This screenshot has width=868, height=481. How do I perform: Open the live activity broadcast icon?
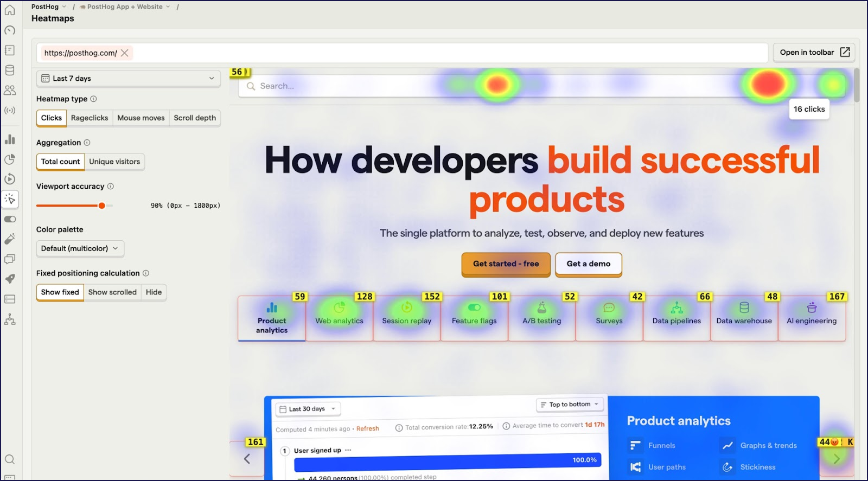pyautogui.click(x=10, y=110)
